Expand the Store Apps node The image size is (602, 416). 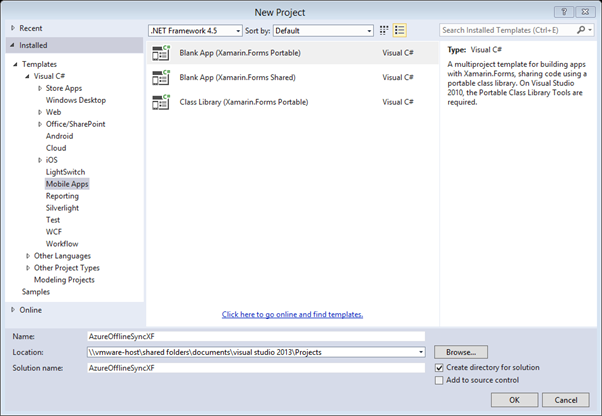pyautogui.click(x=40, y=88)
